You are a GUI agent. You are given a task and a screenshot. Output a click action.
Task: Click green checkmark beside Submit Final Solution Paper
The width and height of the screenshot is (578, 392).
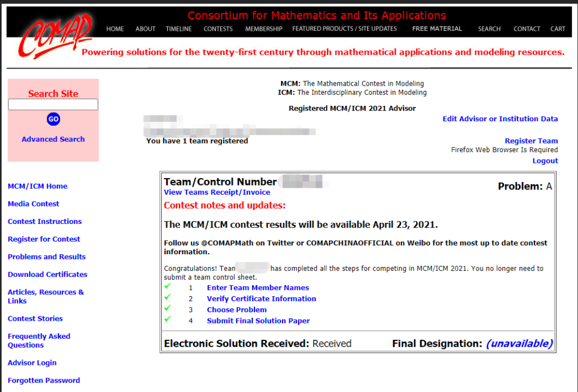168,319
